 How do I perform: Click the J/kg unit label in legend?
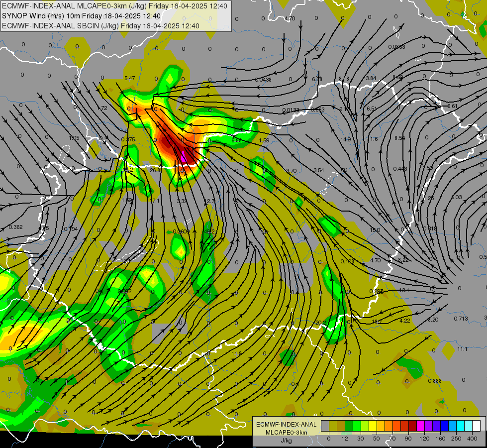coord(287,441)
